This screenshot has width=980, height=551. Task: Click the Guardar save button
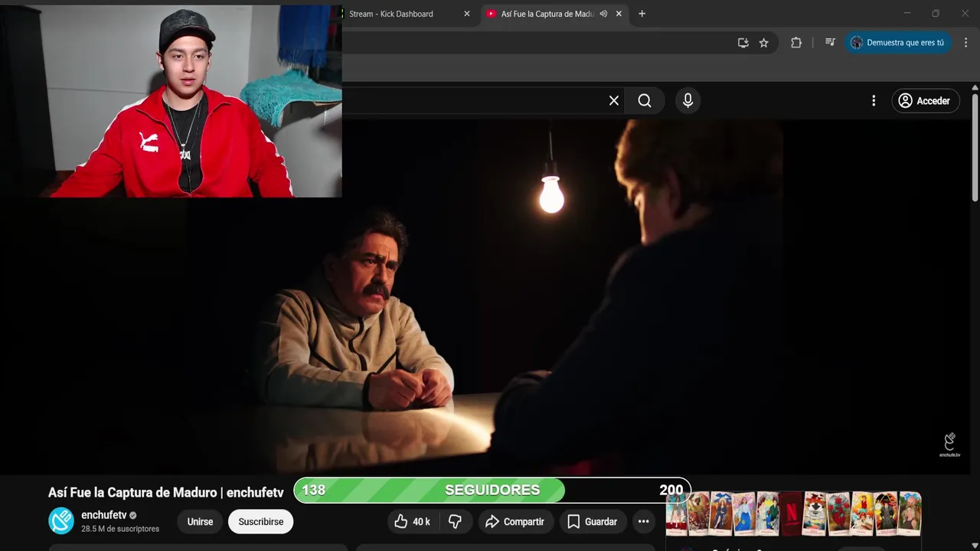click(x=592, y=522)
